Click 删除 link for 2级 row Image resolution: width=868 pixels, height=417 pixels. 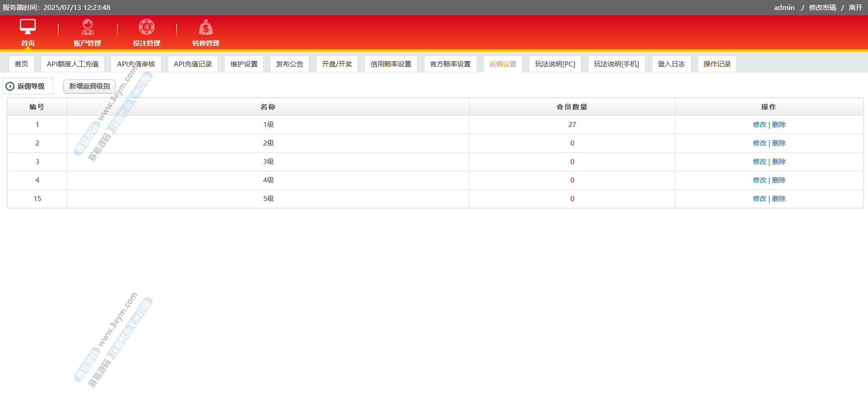(x=778, y=143)
